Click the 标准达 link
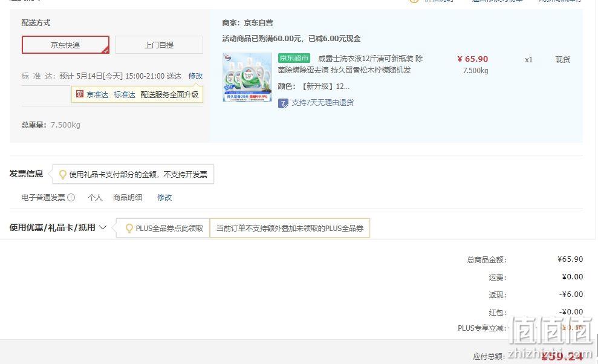 coord(125,94)
